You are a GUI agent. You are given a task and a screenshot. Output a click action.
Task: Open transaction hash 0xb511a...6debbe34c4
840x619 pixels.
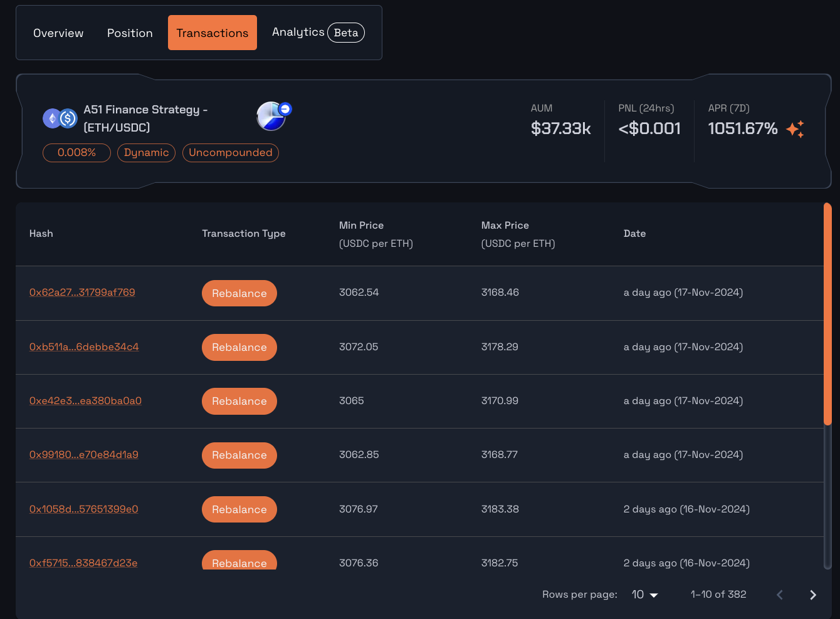[84, 347]
